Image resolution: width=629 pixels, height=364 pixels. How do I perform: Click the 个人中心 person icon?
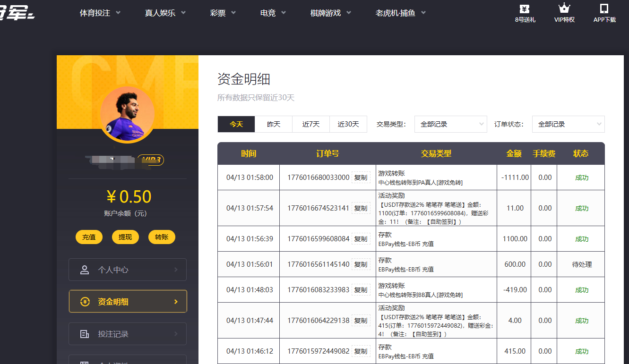tap(85, 270)
